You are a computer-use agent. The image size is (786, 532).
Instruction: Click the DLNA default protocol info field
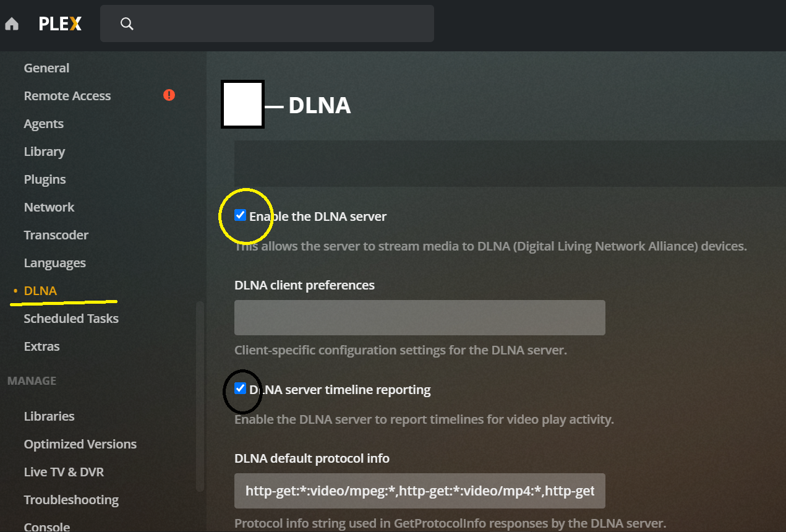pos(419,491)
